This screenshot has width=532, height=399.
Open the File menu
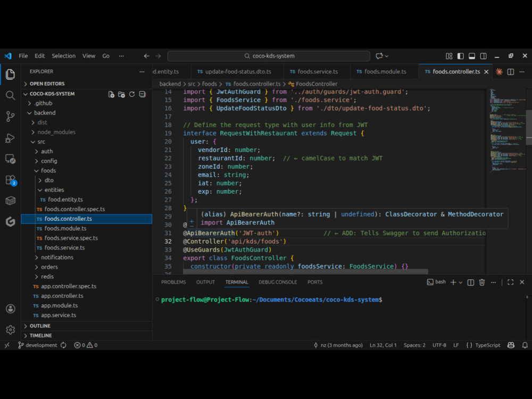coord(23,56)
